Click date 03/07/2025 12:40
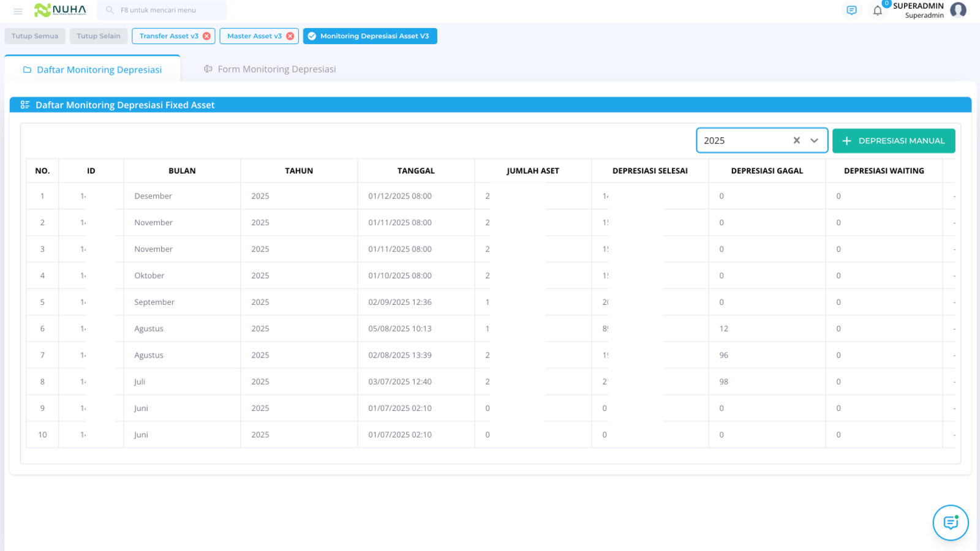 point(400,381)
